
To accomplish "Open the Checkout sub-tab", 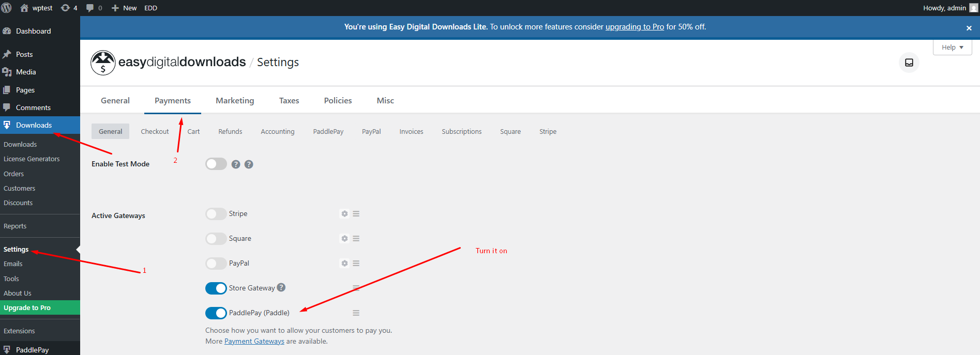I will point(155,132).
